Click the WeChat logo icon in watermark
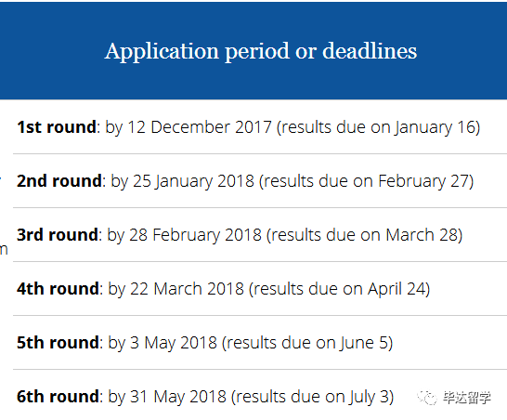 (427, 398)
